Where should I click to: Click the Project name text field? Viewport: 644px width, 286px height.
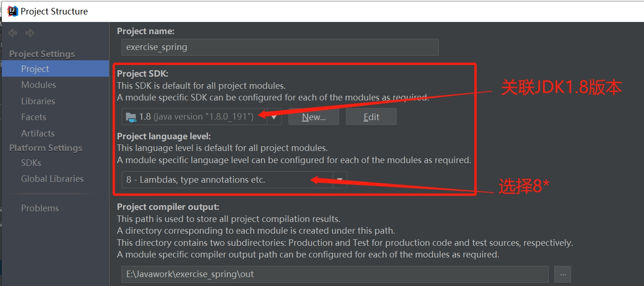(x=279, y=47)
